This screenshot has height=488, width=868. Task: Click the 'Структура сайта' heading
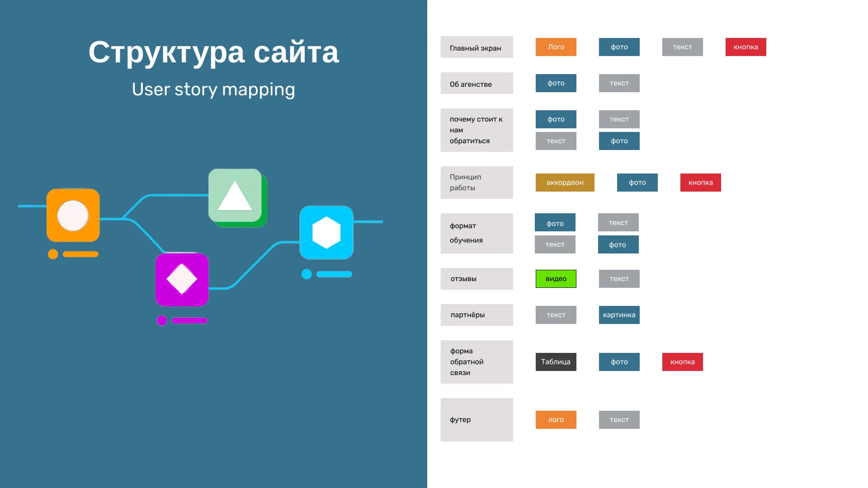click(213, 52)
